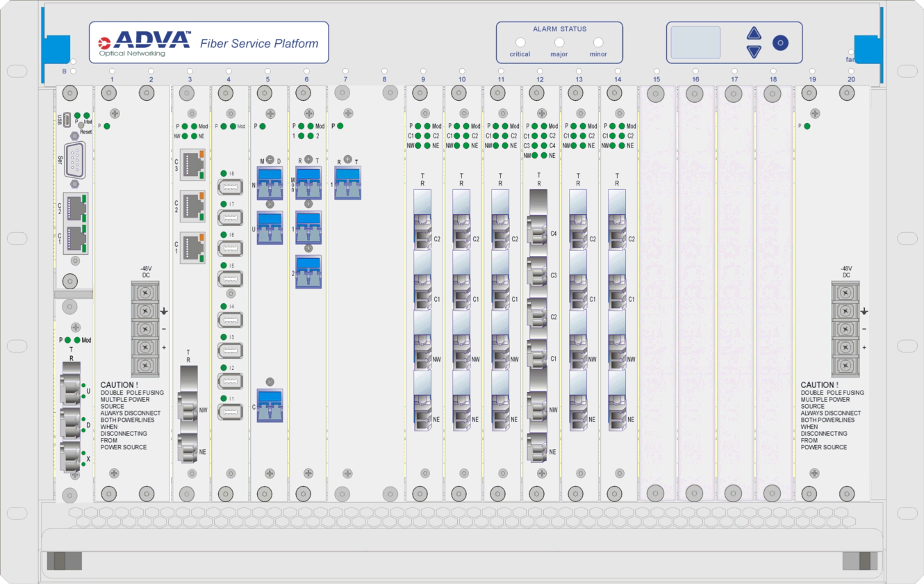Click the major alarm status indicator
Screen dimensions: 924x584
(559, 42)
